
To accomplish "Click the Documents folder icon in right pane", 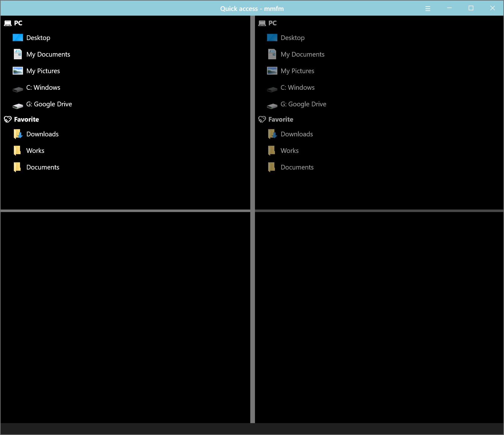I will (x=272, y=167).
